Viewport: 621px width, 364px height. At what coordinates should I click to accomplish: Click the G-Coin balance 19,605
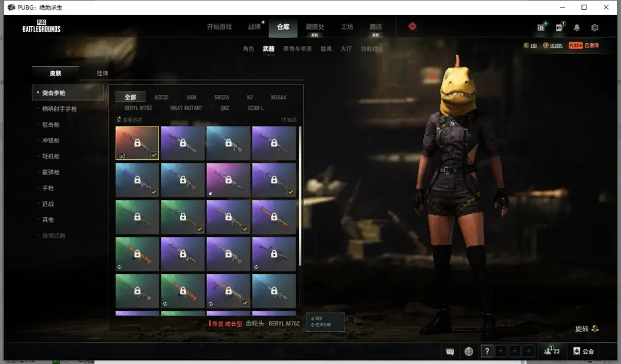(553, 45)
